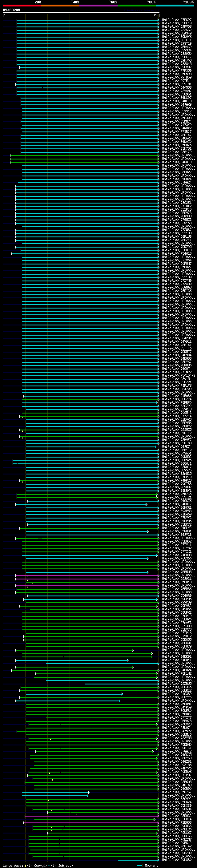
Task: Click alignment bar for UniRef100_P54613
Action: pos(86,253)
